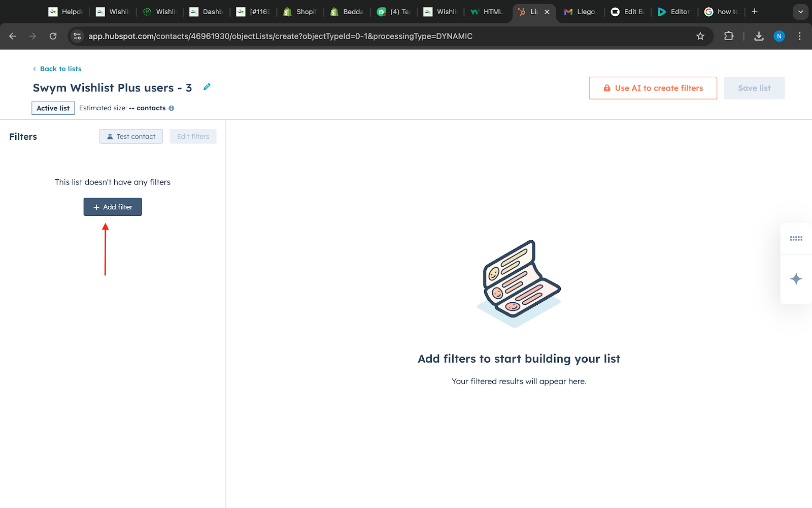Open browser downloads icon
The image size is (812, 508).
[759, 36]
